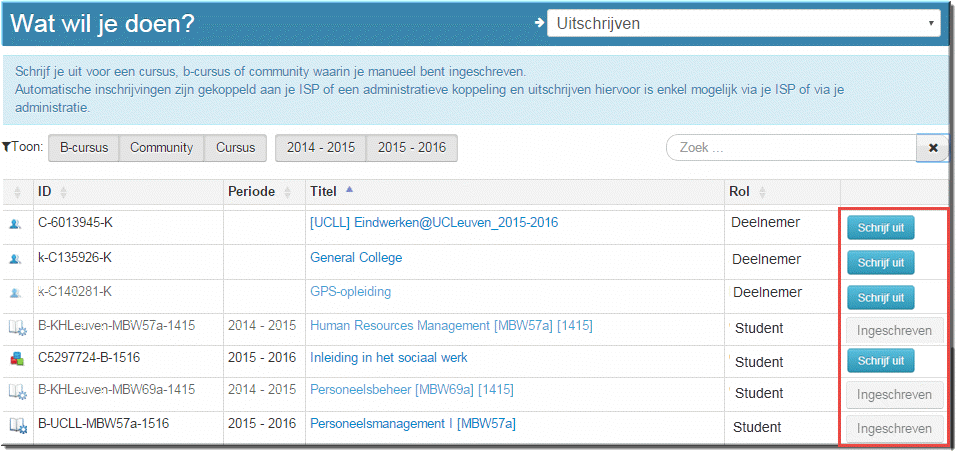Open the Uitschrijven action dropdown
Screen dimensions: 959x454
(744, 23)
